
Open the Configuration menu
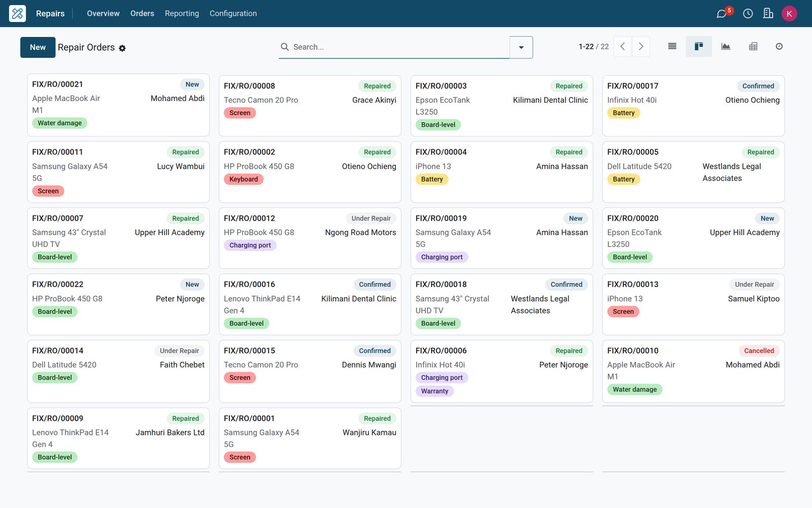[233, 14]
